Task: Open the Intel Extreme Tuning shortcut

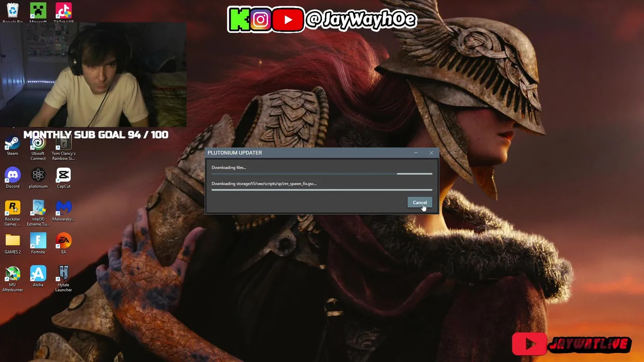Action: (x=38, y=213)
